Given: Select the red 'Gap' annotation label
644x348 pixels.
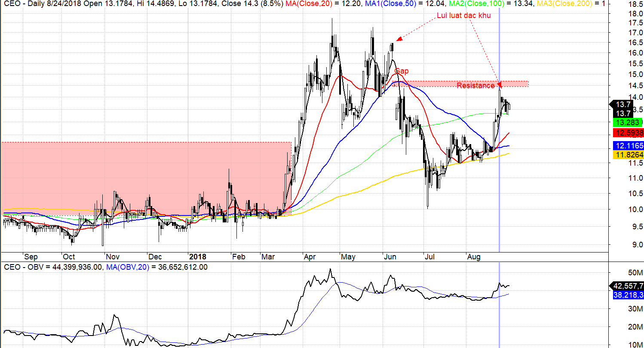Looking at the screenshot, I should (402, 71).
